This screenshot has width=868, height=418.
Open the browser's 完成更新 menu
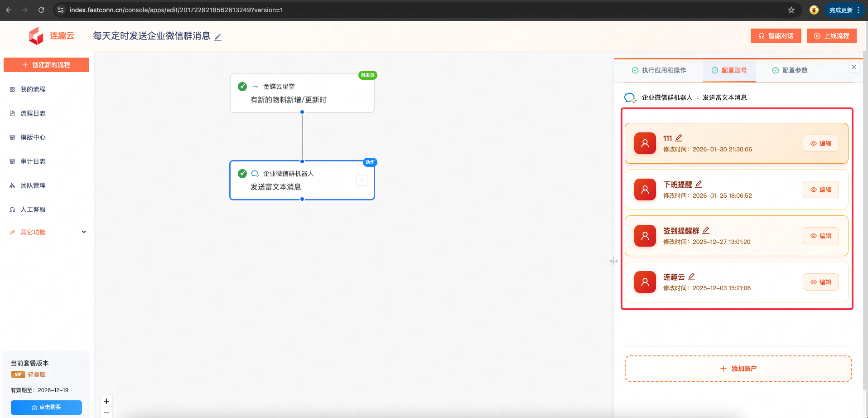click(x=844, y=10)
